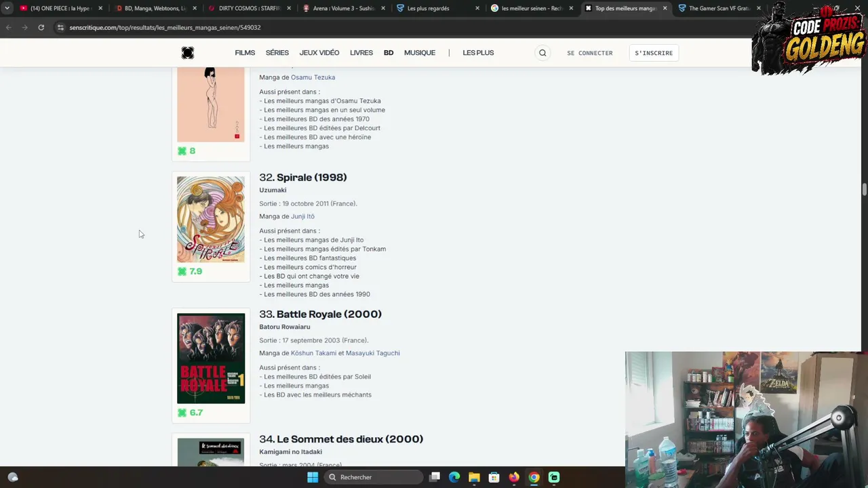The width and height of the screenshot is (868, 488).
Task: Click the S'INSCRIRE button
Action: [654, 53]
